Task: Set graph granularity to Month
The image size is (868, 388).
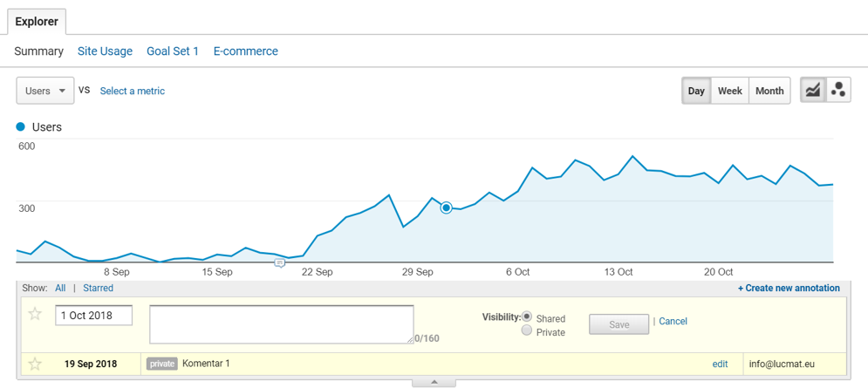Action: tap(769, 91)
